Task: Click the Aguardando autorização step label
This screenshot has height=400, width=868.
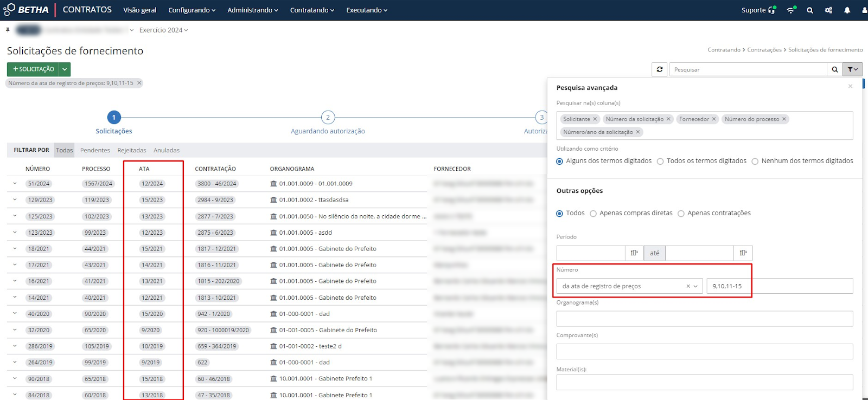Action: coord(328,131)
